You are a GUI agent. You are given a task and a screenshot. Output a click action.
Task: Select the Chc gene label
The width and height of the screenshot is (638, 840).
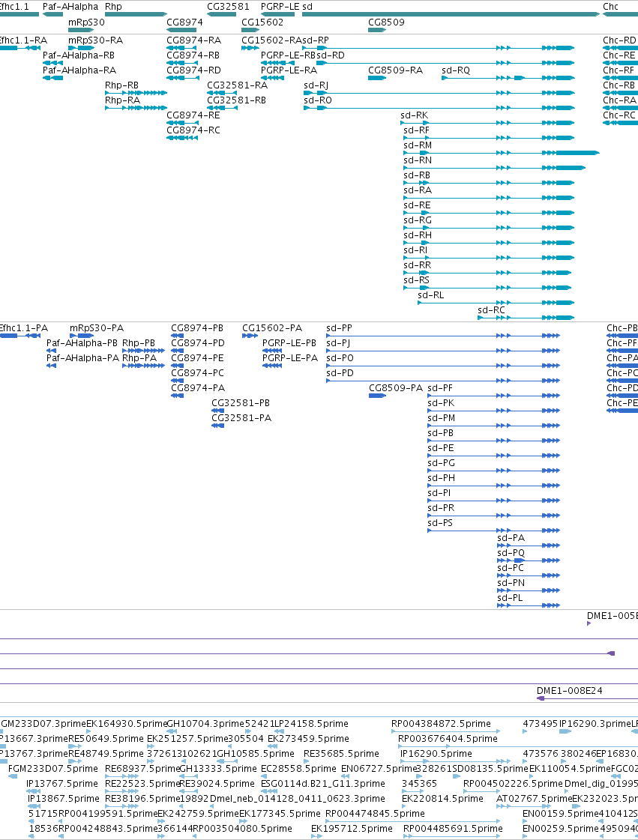(x=611, y=7)
